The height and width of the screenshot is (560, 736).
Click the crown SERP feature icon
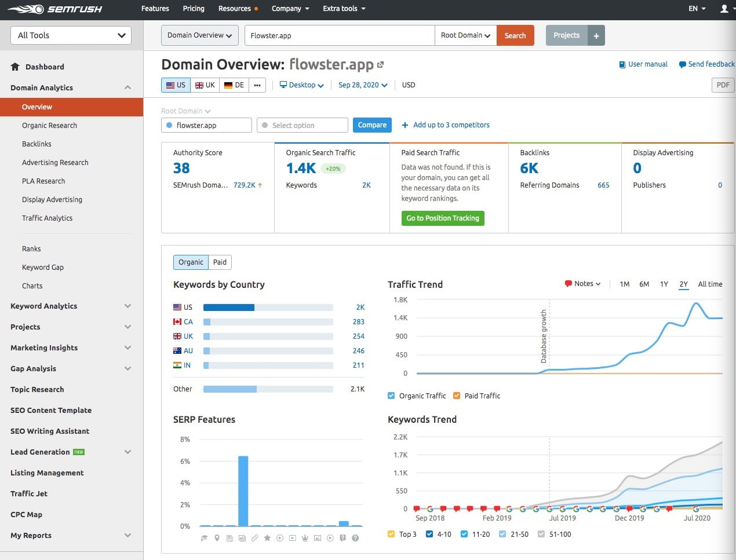(305, 538)
